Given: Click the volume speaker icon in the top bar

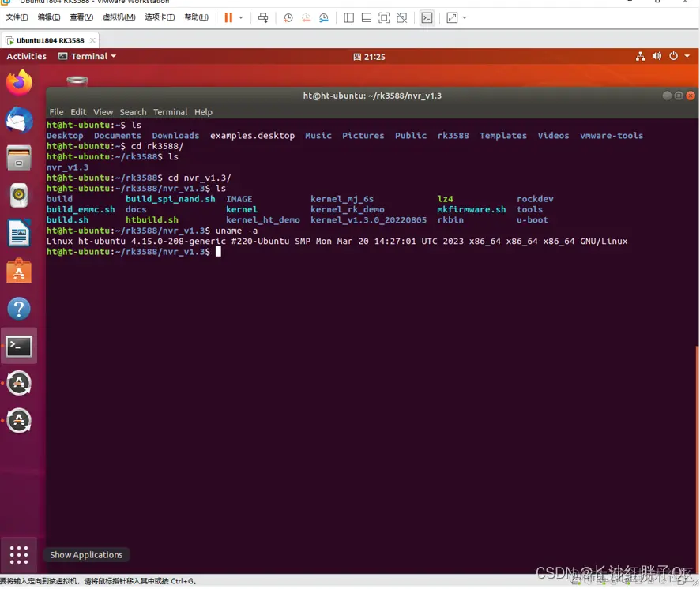Looking at the screenshot, I should click(x=657, y=57).
